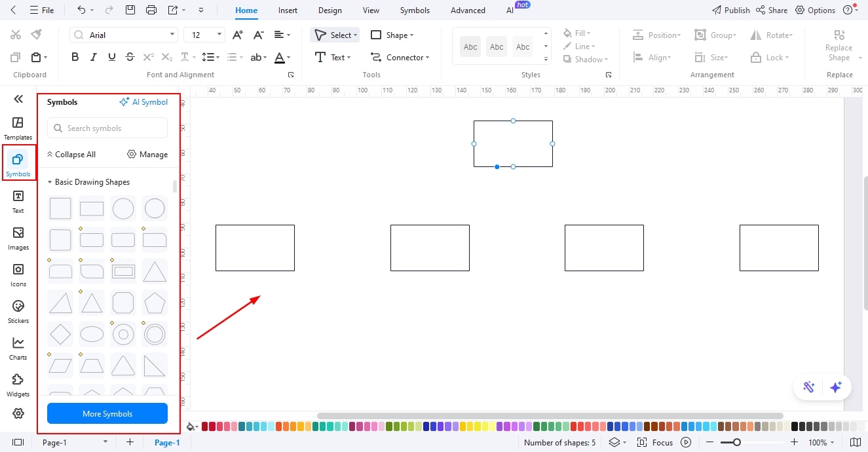Toggle italic text formatting
Image resolution: width=868 pixels, height=452 pixels.
(x=93, y=57)
